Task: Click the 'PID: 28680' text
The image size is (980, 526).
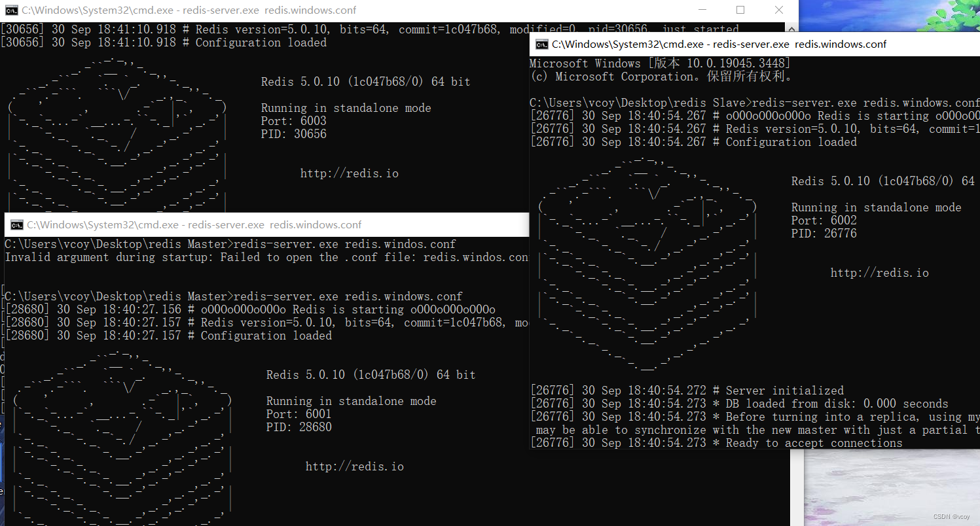Action: (299, 427)
